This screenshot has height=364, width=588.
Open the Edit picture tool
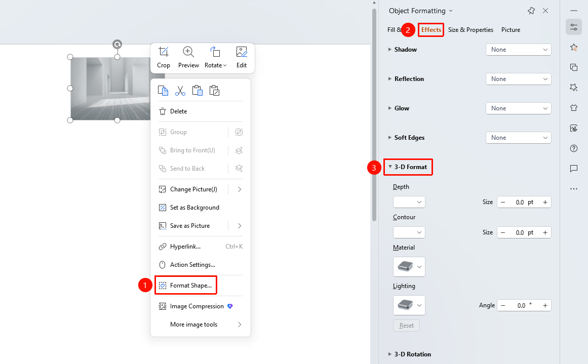(x=242, y=57)
